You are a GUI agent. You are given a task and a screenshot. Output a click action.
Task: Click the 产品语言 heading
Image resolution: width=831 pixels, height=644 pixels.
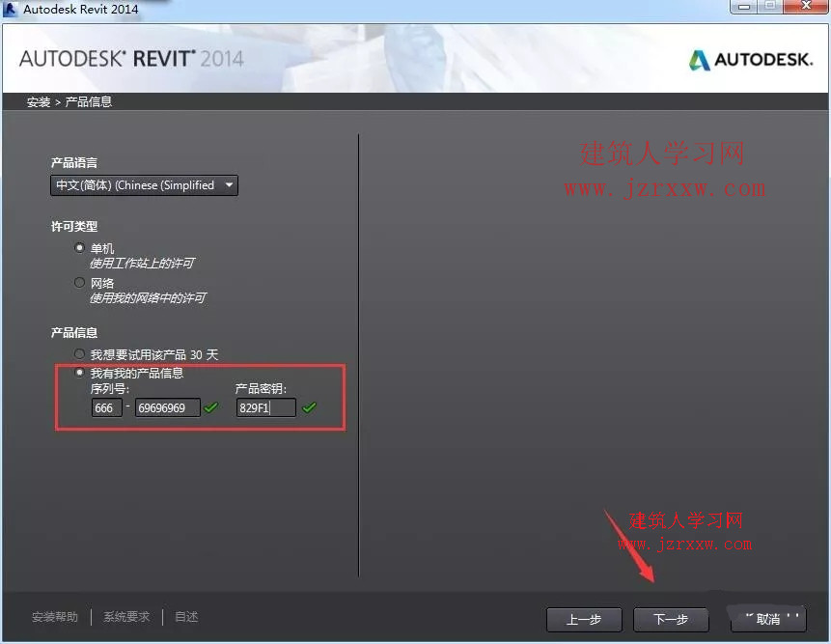pyautogui.click(x=74, y=163)
